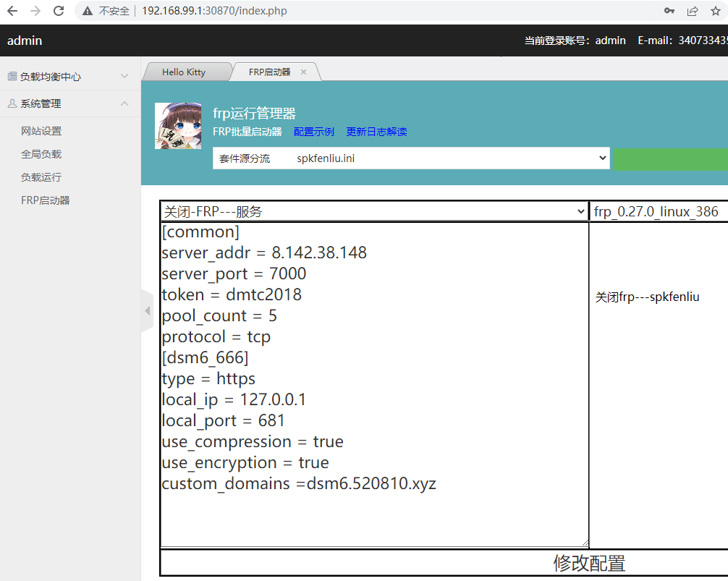Collapse the 系统管理 sidebar section

pos(124,103)
